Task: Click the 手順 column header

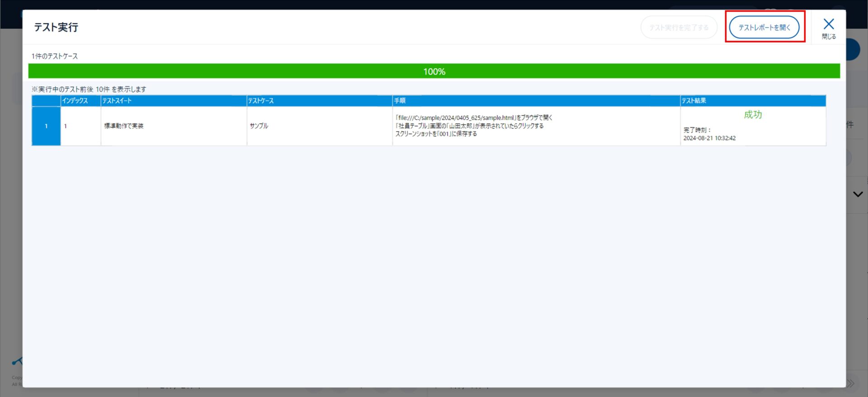Action: [536, 101]
